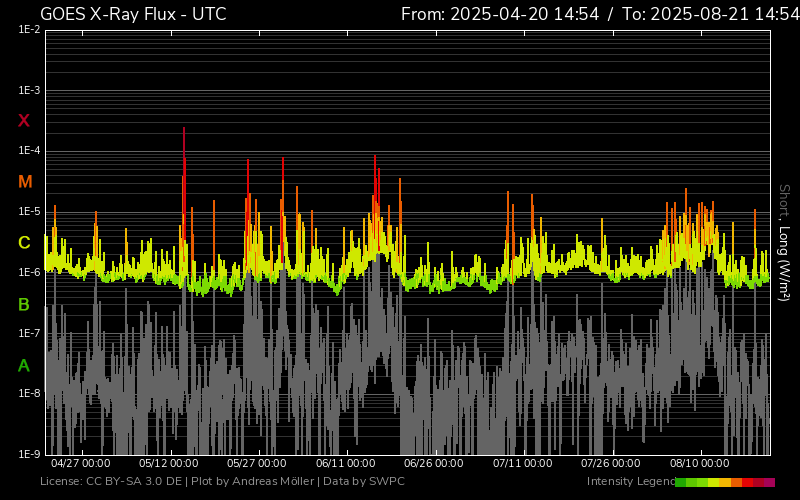This screenshot has height=500, width=800.
Task: Select the 05/27 00:00 date marker
Action: pyautogui.click(x=257, y=464)
